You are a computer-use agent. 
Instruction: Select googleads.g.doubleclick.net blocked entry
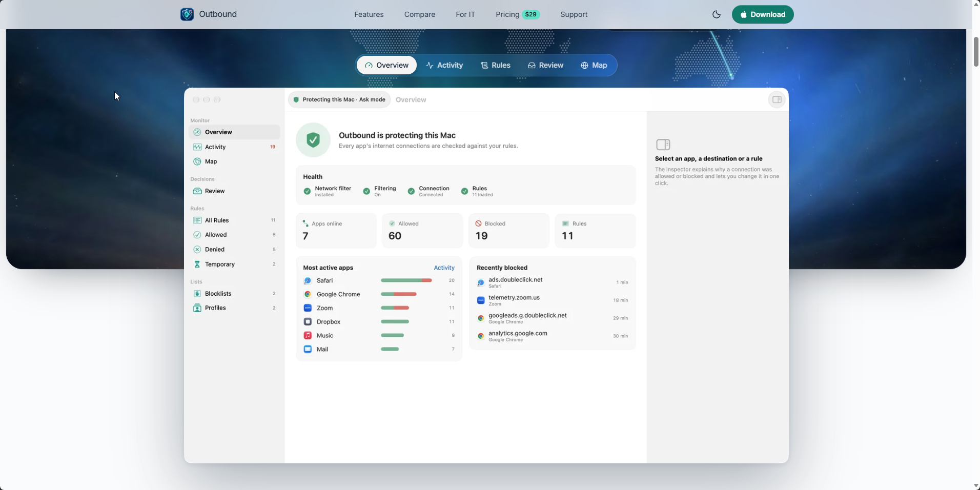coord(553,318)
